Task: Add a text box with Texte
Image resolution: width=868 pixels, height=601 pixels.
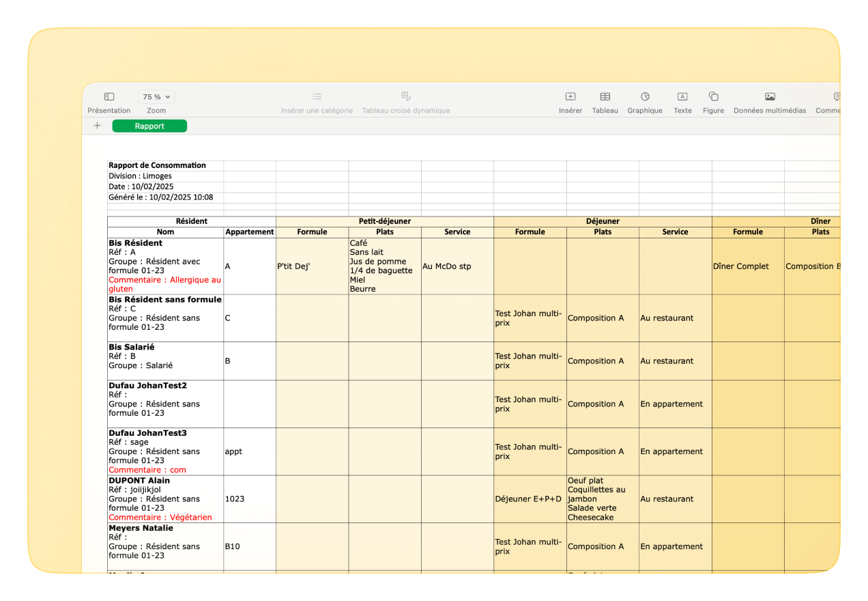Action: 682,97
